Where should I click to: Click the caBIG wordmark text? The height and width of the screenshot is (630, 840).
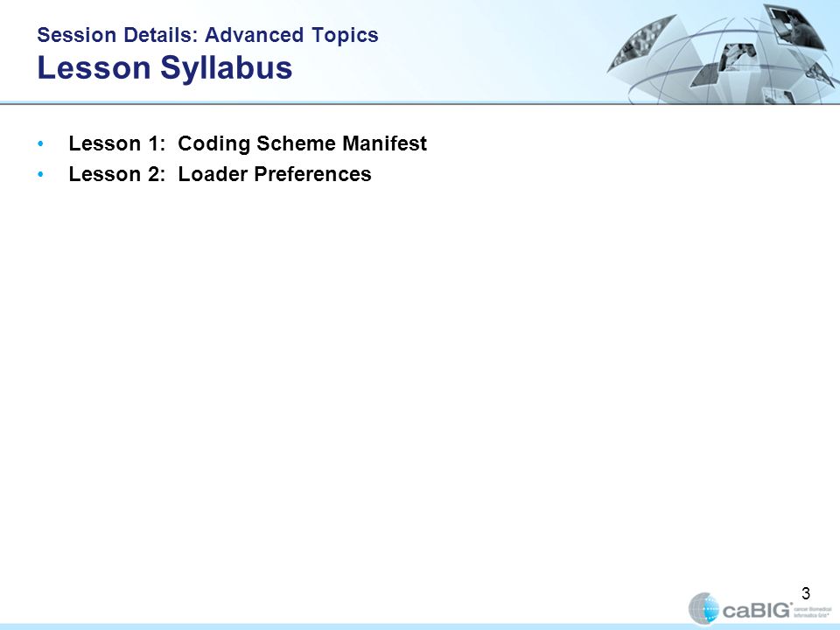(756, 610)
